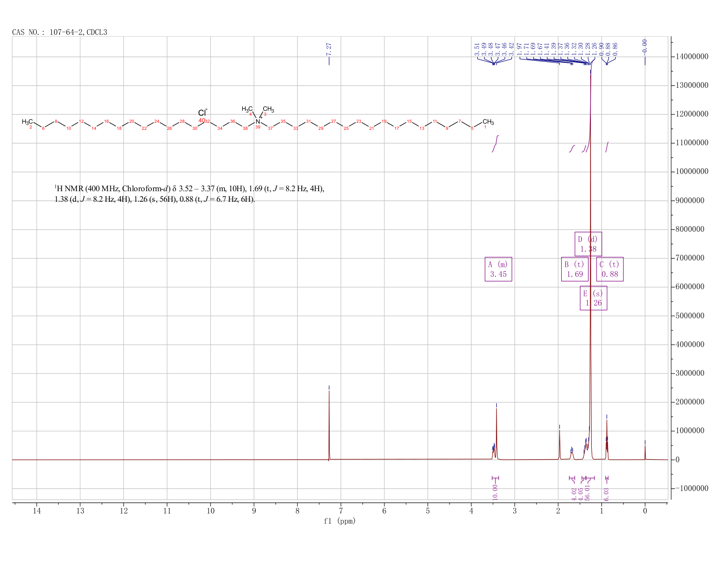The width and height of the screenshot is (728, 563).
Task: Select multiplet box B (t) 1.69
Action: (574, 269)
